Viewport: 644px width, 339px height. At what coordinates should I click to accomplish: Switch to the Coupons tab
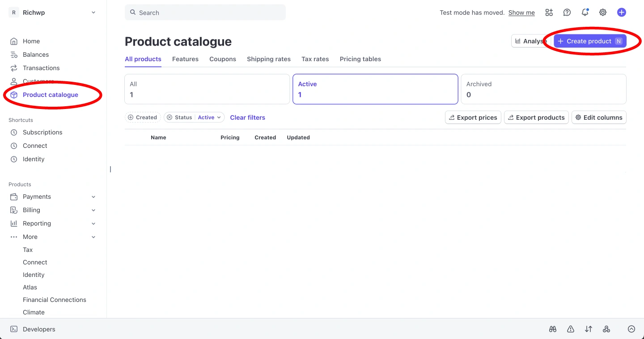222,59
